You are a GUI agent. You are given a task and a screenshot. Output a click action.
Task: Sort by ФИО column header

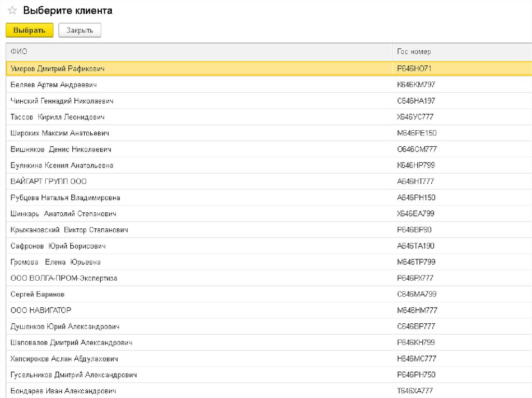coord(19,52)
